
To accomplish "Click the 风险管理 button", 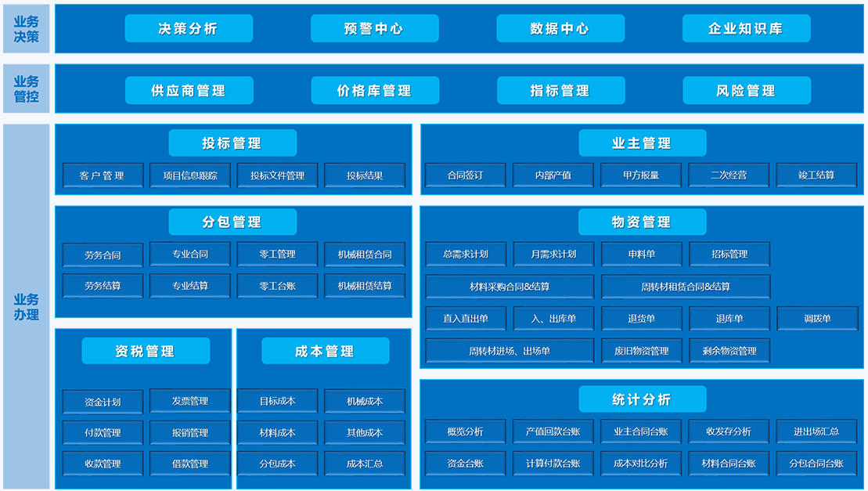I will pos(746,91).
